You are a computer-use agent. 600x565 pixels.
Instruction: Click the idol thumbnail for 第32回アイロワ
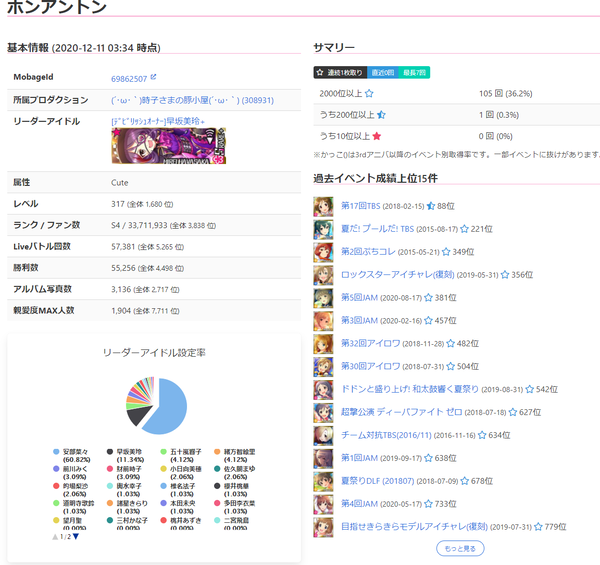pyautogui.click(x=323, y=344)
